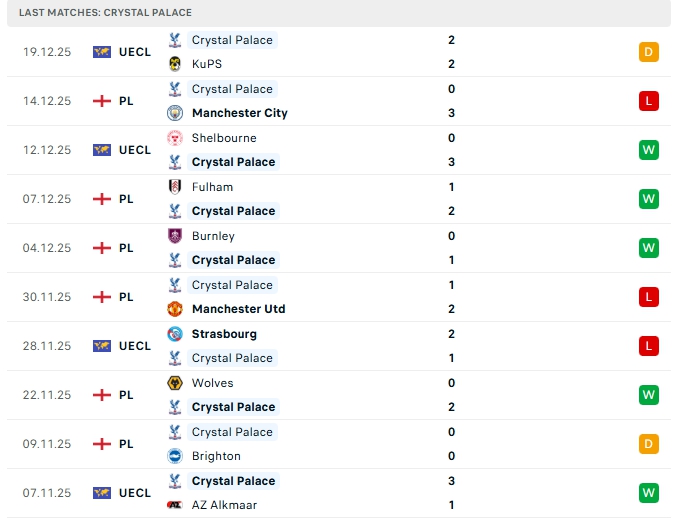Open the UECL competition flag on 19.12.25
The height and width of the screenshot is (518, 679).
click(102, 52)
